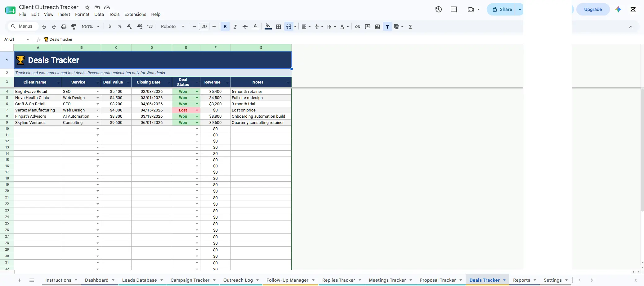Switch to the Proposal Tracker sheet tab
Image resolution: width=644 pixels, height=286 pixels.
(437, 280)
